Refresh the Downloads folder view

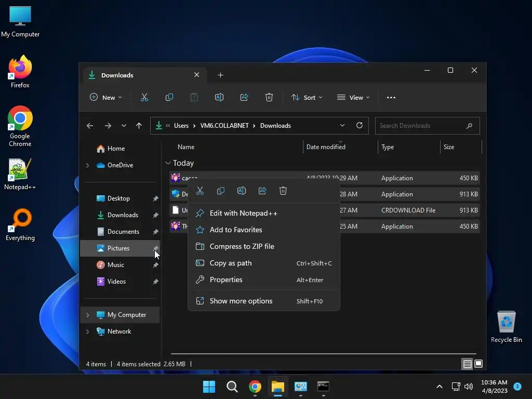360,126
